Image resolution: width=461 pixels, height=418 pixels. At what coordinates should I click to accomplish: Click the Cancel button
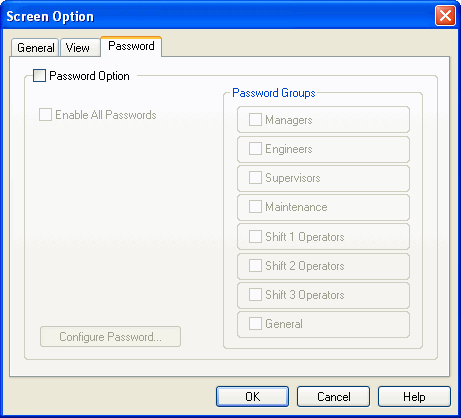(333, 397)
